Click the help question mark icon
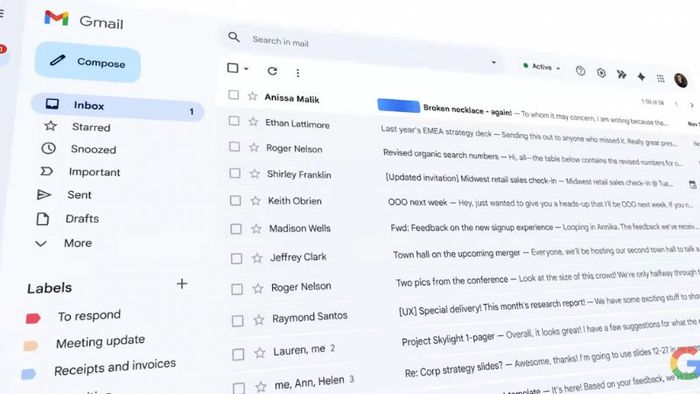 click(x=580, y=71)
